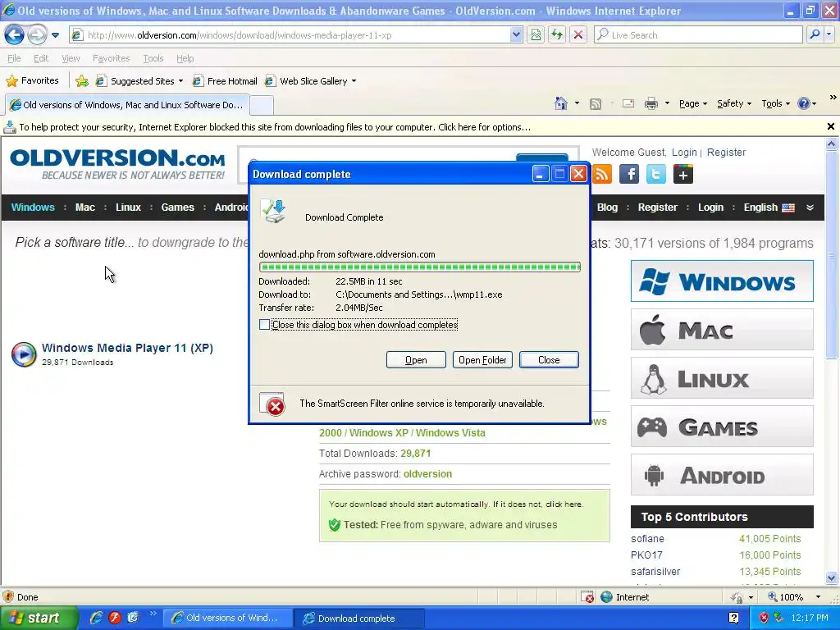Select the Old versions of Windows tab

coord(127,105)
